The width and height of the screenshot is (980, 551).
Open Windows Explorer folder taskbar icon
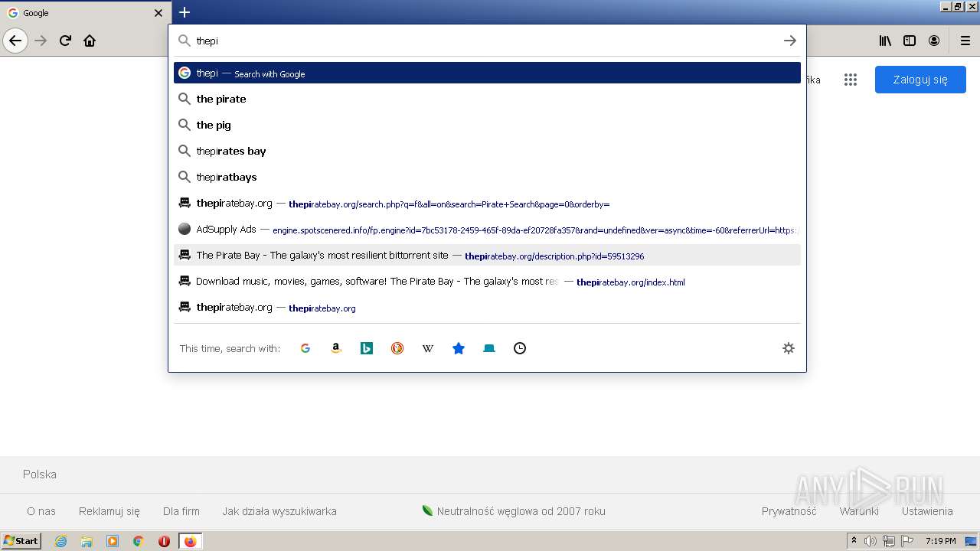(x=87, y=541)
